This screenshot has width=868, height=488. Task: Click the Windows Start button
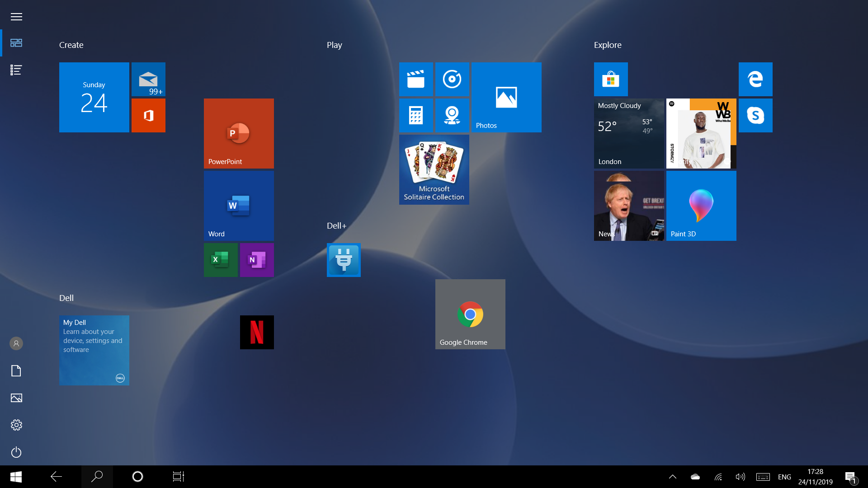pos(16,477)
